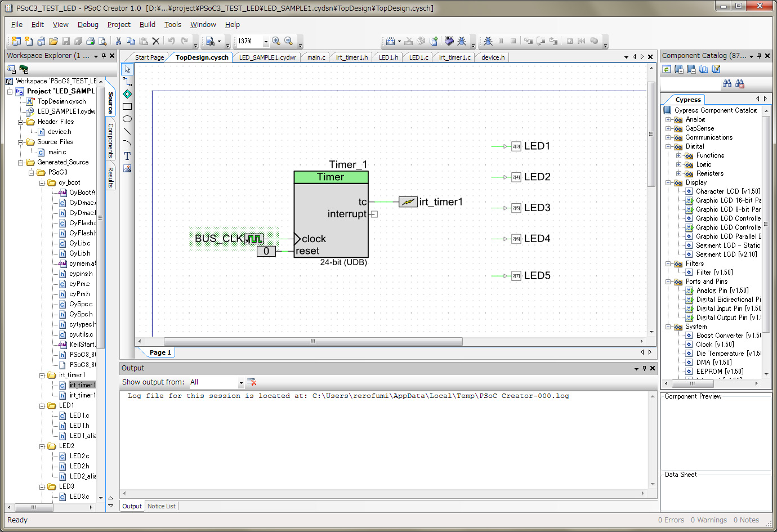
Task: Select the green sheet connector tool
Action: point(127,94)
